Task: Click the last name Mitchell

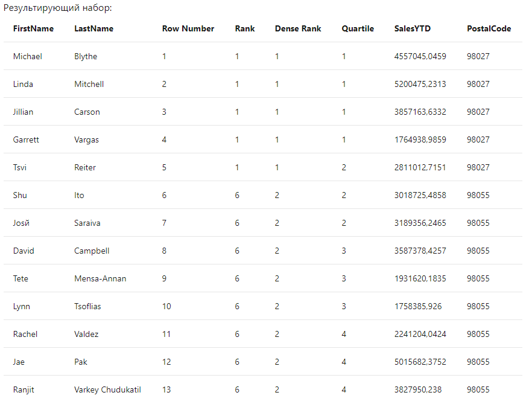Action: tap(89, 84)
